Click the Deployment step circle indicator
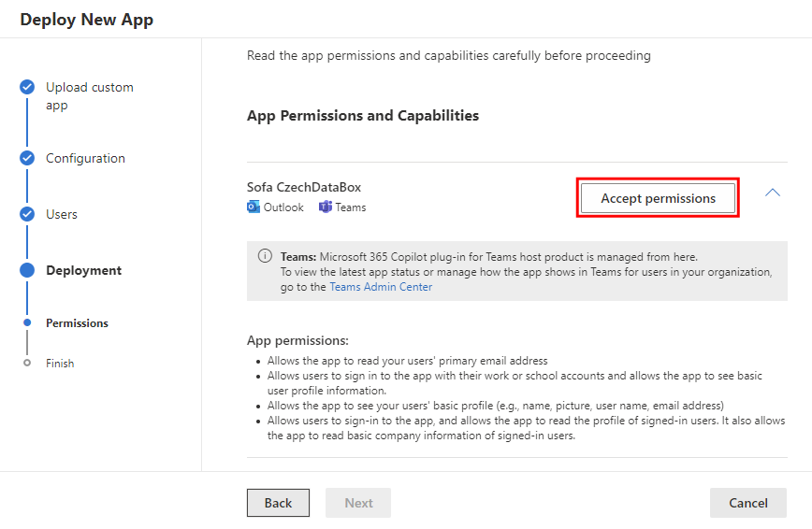 pyautogui.click(x=27, y=270)
